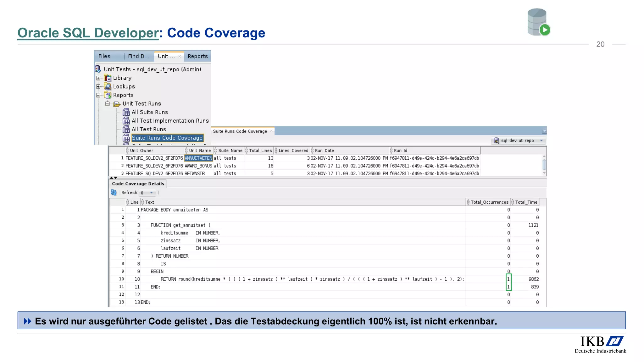Screen dimensions: 644x362
Task: Click the sql_dev_ut_repo connection icon
Action: pos(497,140)
